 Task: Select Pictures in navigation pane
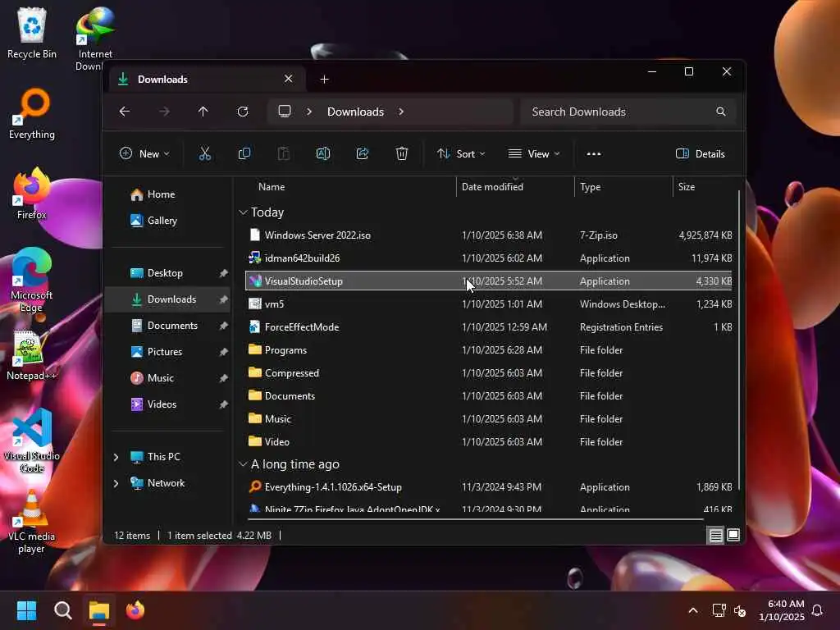[x=164, y=352]
